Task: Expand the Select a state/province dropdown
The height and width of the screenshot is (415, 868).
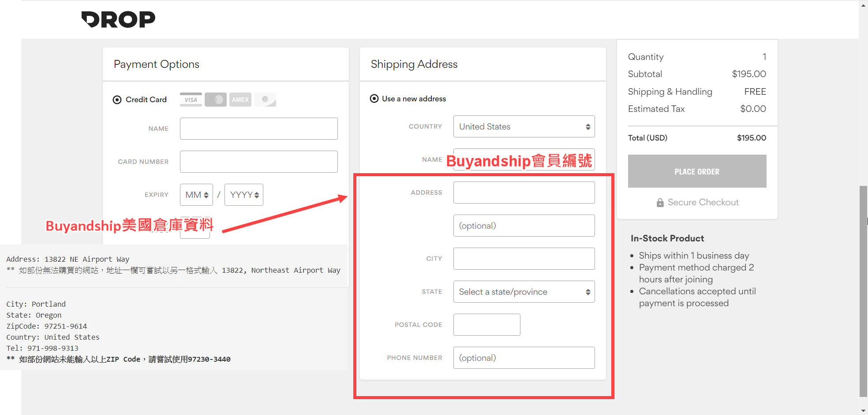Action: pyautogui.click(x=524, y=292)
